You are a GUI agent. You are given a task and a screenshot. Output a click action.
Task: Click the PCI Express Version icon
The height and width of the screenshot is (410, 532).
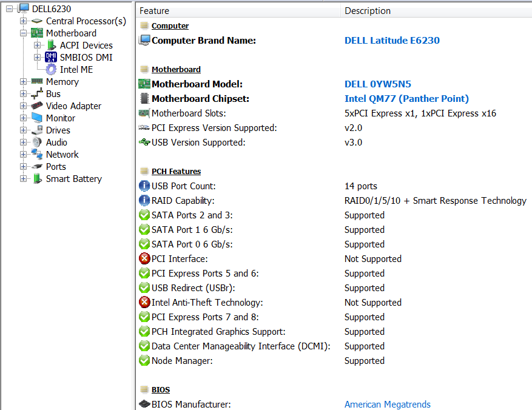click(144, 127)
